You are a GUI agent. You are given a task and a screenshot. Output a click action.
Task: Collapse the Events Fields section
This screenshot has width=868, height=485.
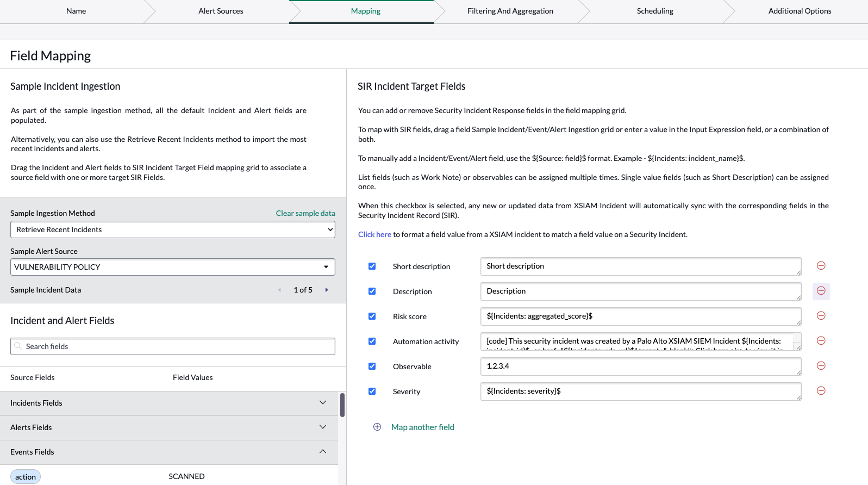[x=169, y=452]
